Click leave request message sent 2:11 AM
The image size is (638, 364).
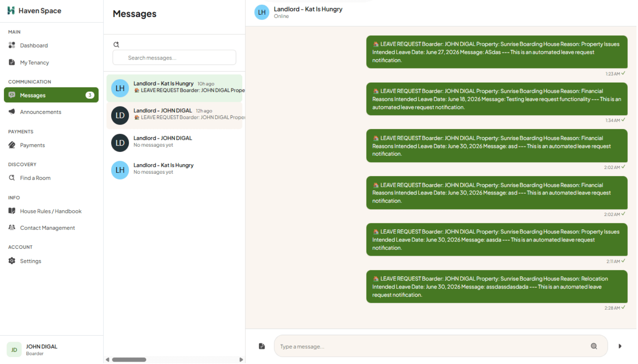pos(497,240)
